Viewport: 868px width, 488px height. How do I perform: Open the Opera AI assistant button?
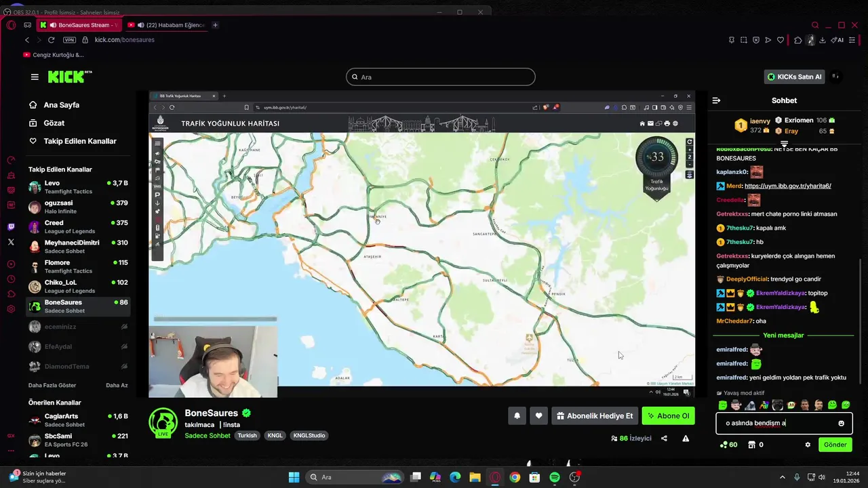(x=838, y=40)
